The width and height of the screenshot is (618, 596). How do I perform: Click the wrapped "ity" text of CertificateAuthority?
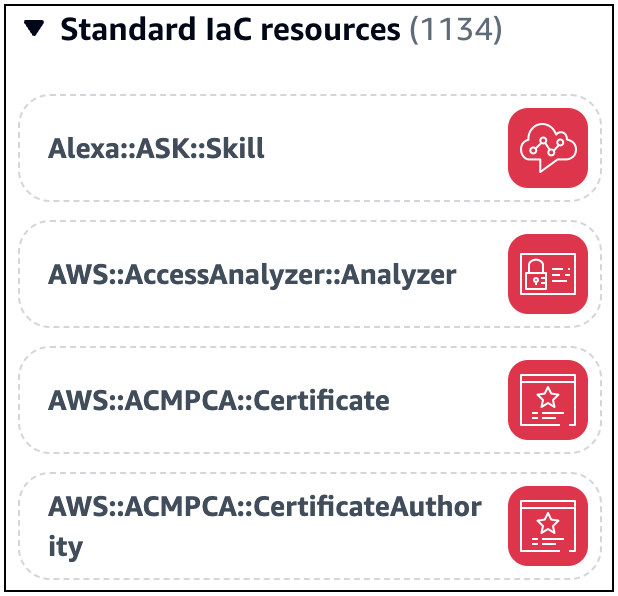(65, 547)
